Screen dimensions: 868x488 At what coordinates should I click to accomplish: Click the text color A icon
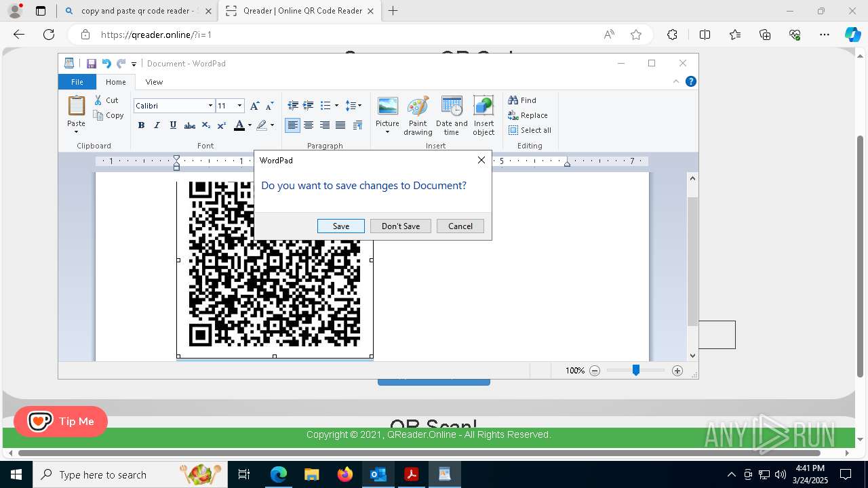pos(239,125)
